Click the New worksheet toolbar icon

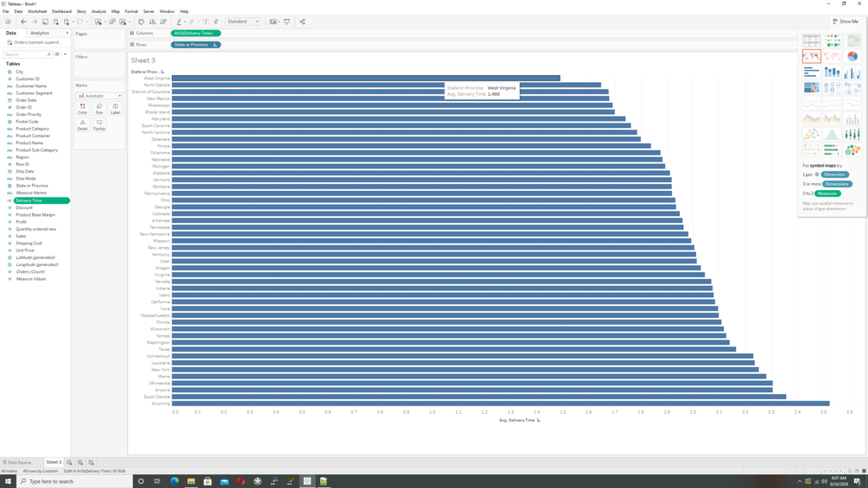coord(98,22)
